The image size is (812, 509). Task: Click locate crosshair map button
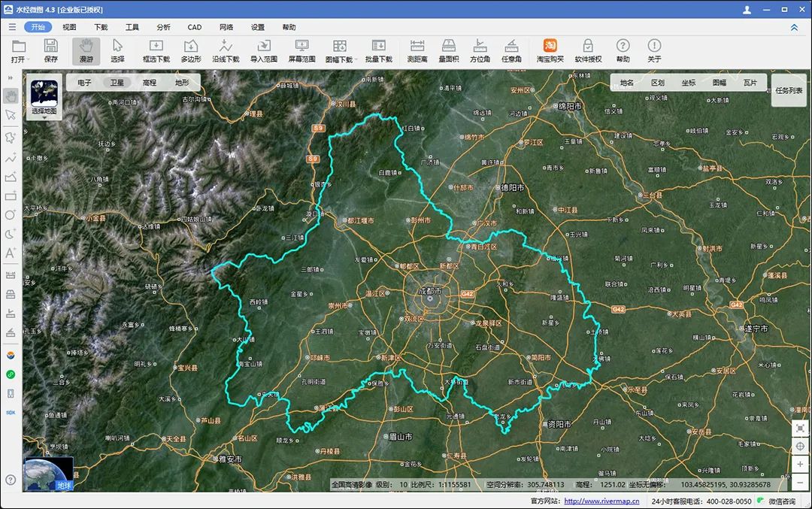800,447
